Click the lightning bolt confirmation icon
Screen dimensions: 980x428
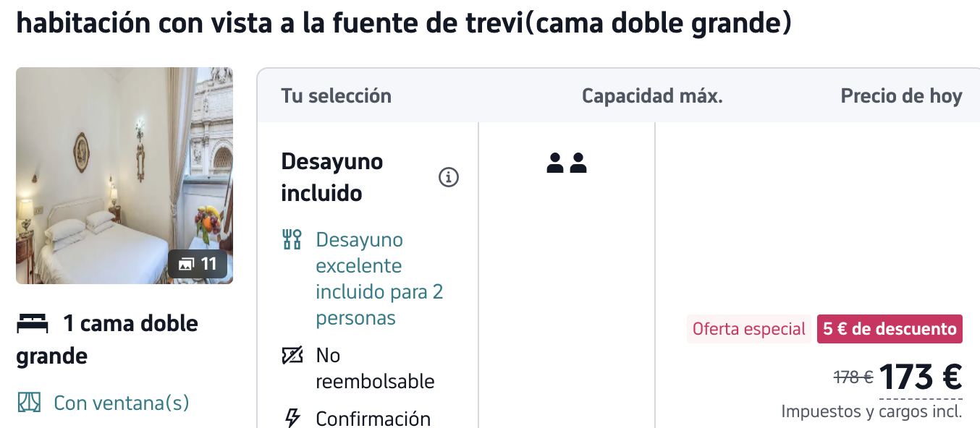pos(292,418)
